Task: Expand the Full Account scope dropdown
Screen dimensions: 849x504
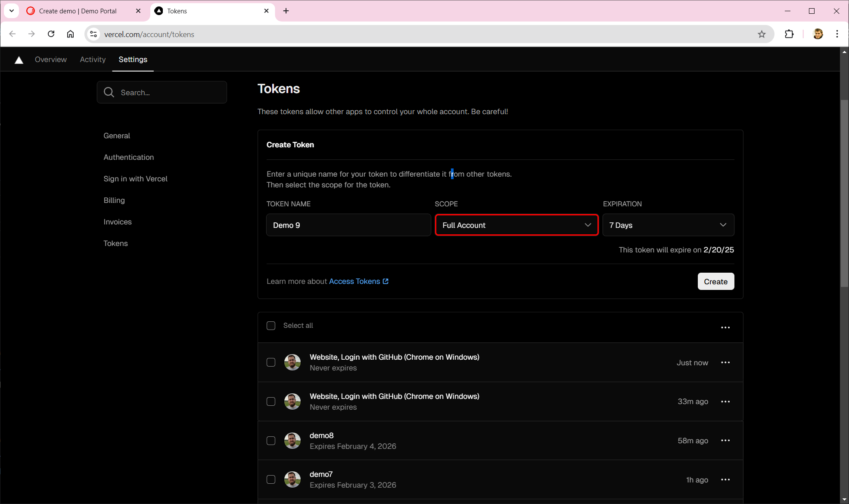Action: point(516,225)
